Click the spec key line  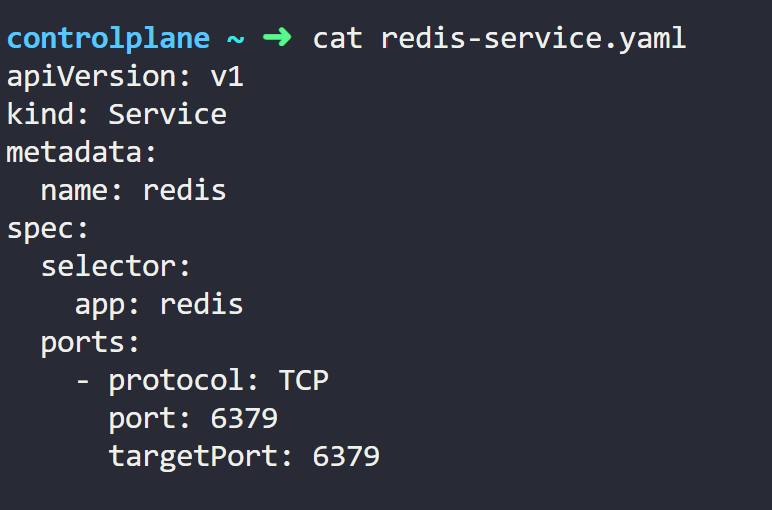48,229
